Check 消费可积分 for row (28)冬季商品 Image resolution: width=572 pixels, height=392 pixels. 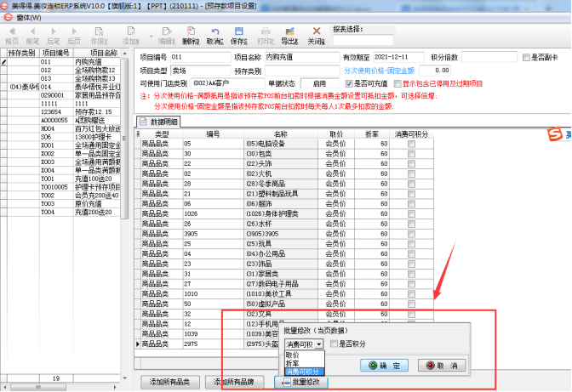click(411, 184)
